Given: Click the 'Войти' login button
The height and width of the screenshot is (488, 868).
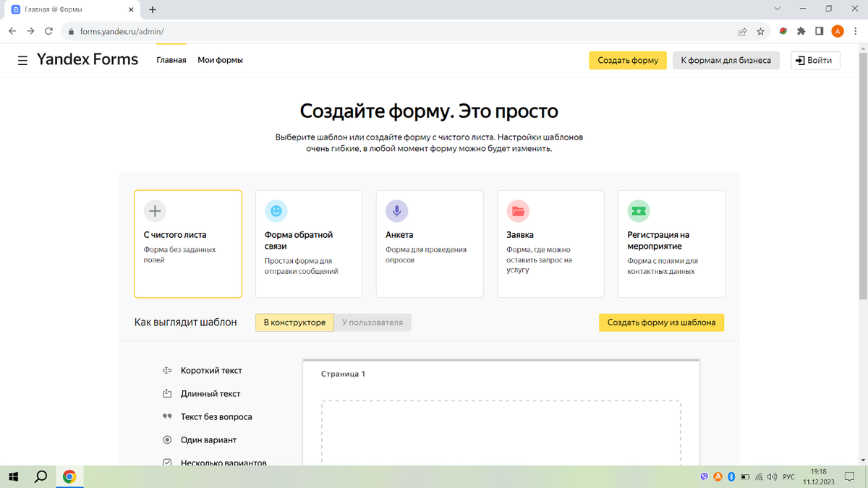Looking at the screenshot, I should 815,61.
